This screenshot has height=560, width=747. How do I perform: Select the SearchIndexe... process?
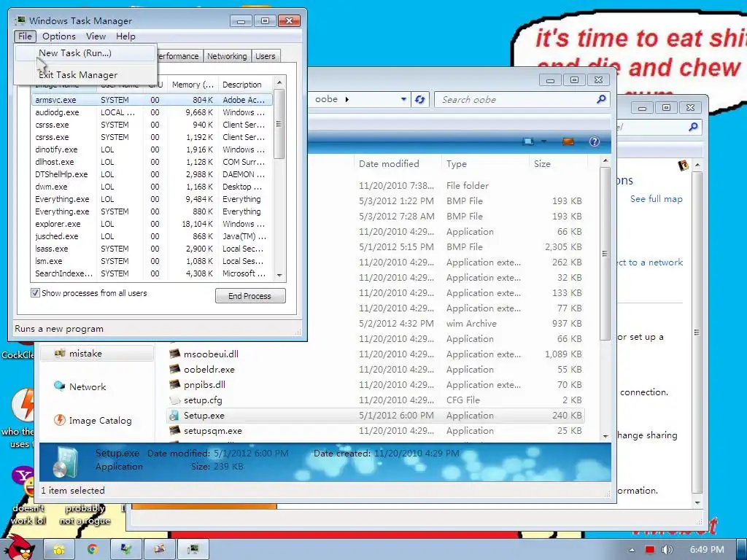tap(152, 273)
